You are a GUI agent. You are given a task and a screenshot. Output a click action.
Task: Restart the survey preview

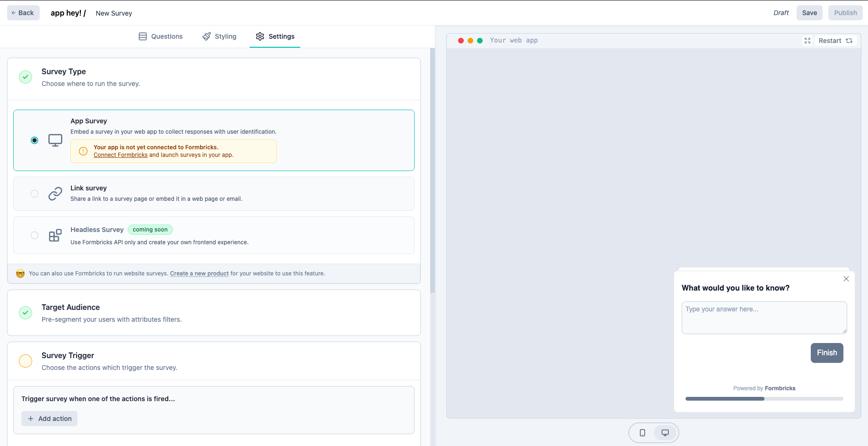[835, 41]
